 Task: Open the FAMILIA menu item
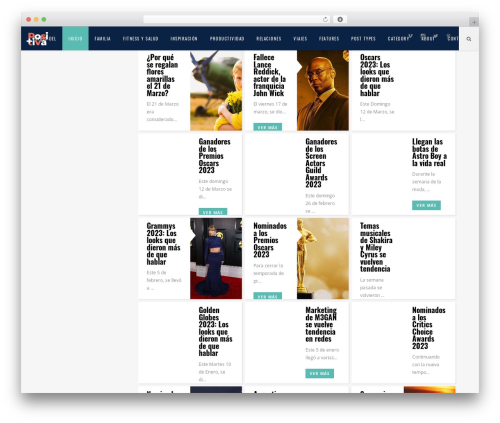[102, 39]
